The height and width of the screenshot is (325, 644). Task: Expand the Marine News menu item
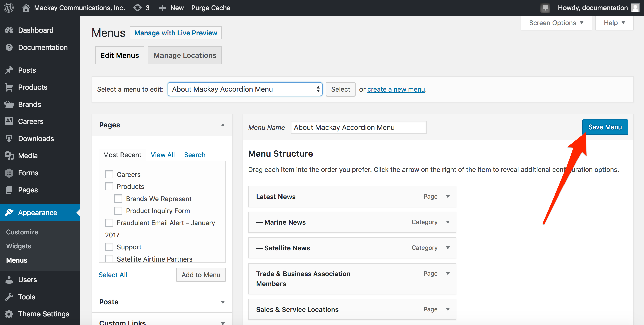click(x=448, y=222)
